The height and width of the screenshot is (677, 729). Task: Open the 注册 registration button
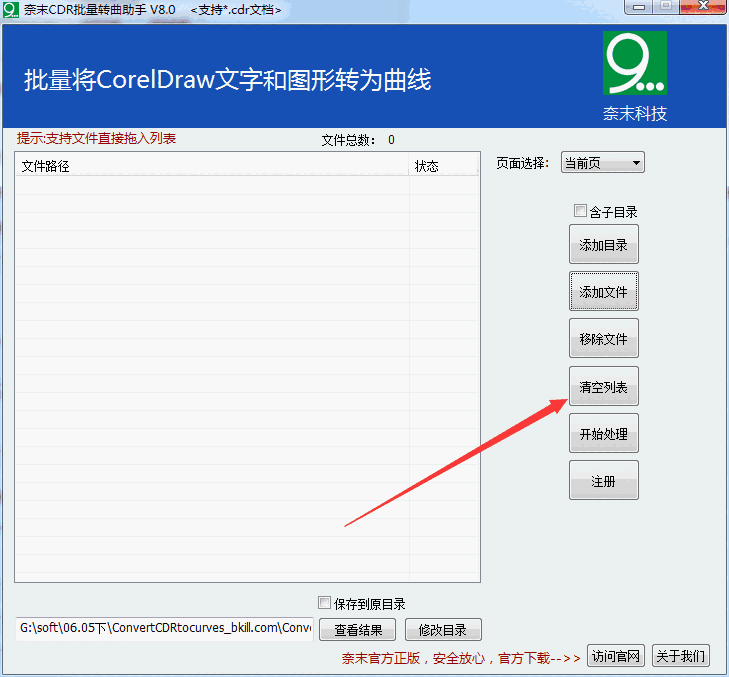[x=603, y=481]
